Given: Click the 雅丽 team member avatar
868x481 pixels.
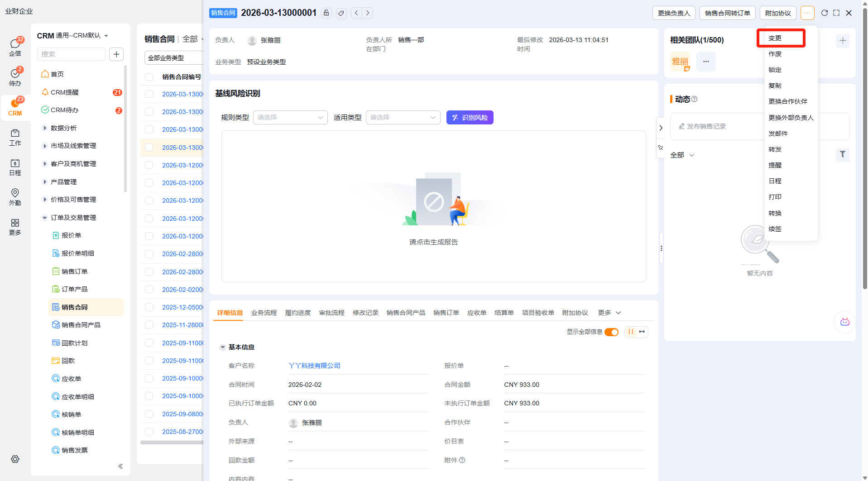Looking at the screenshot, I should pyautogui.click(x=680, y=62).
